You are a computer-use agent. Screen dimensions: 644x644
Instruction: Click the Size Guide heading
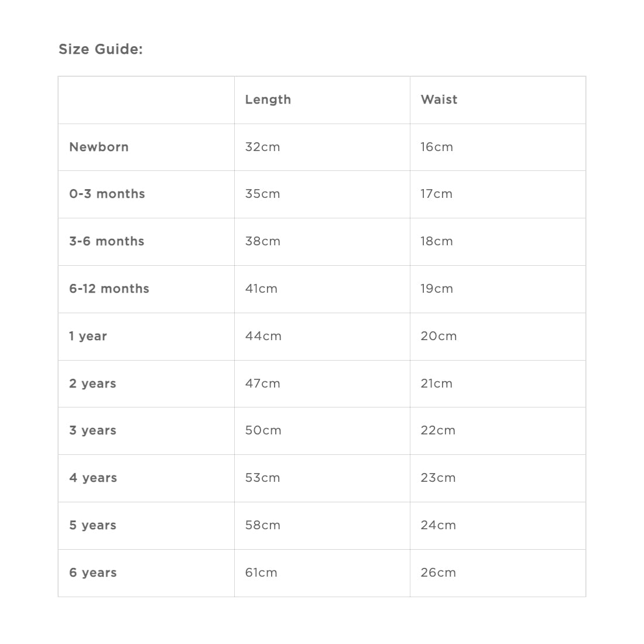tap(101, 49)
